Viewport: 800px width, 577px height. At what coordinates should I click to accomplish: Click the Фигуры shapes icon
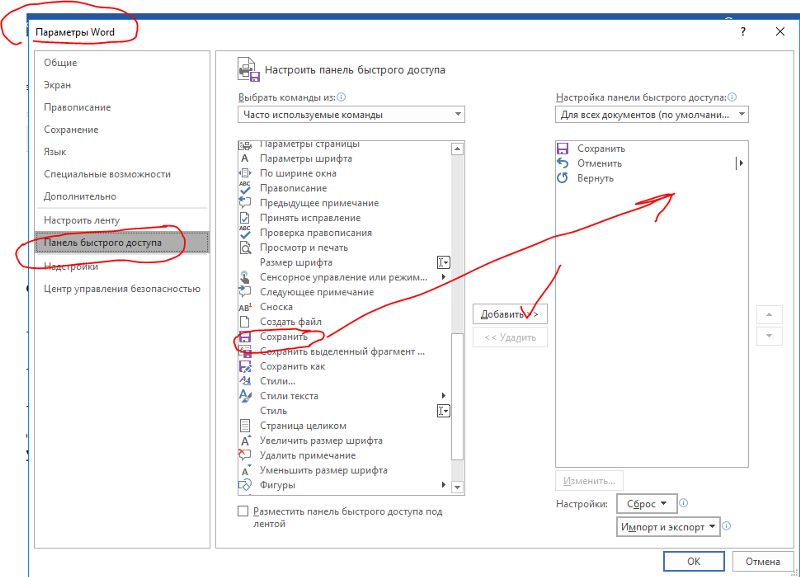[x=245, y=485]
